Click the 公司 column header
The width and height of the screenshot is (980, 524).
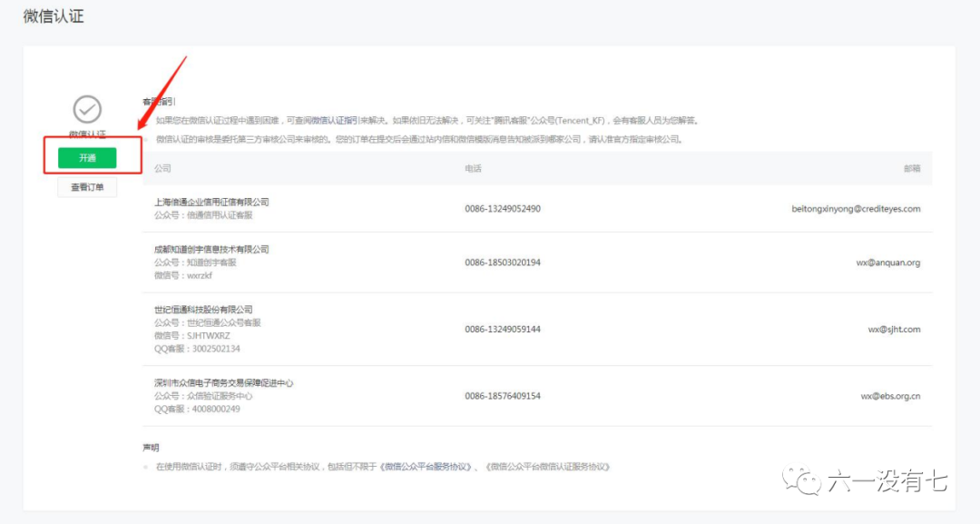[x=162, y=168]
